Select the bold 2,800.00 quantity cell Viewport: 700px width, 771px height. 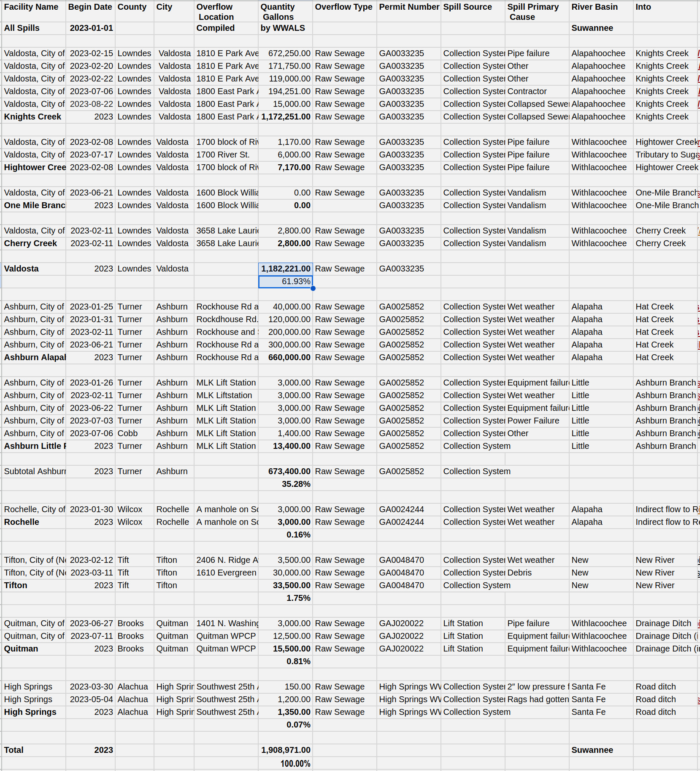(286, 244)
